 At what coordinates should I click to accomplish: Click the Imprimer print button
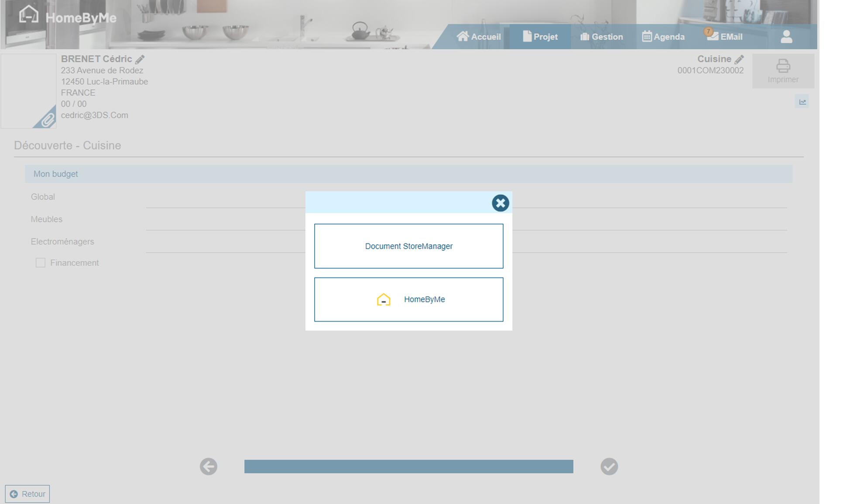pos(783,71)
